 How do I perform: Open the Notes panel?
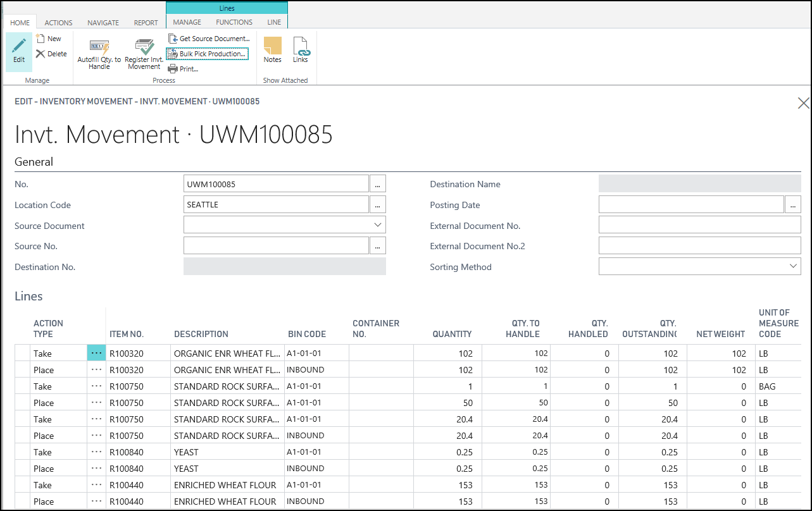click(272, 50)
